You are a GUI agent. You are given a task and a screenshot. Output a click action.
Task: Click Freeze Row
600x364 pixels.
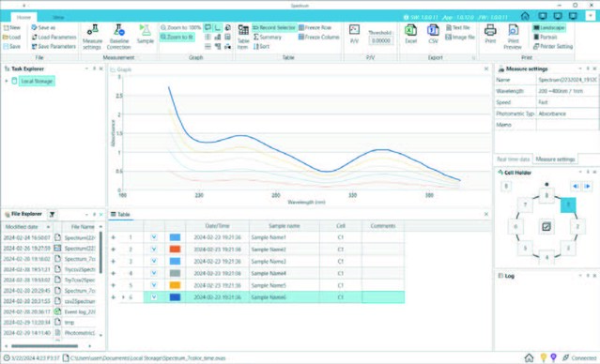click(315, 27)
